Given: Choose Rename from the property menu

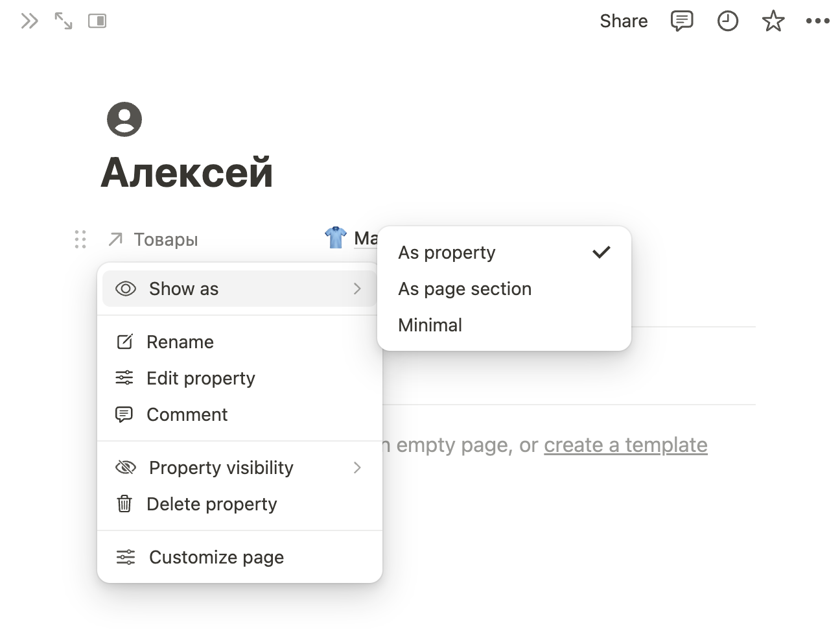Looking at the screenshot, I should pos(180,342).
